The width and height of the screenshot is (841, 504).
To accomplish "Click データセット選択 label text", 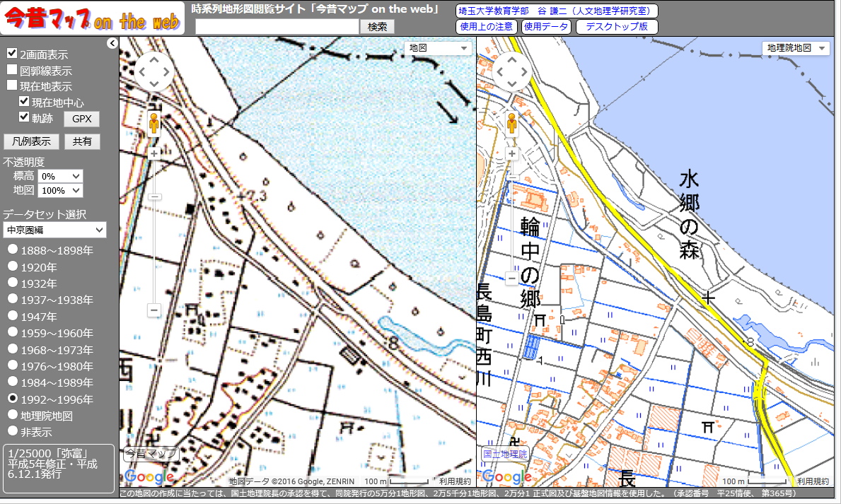I will tap(45, 214).
